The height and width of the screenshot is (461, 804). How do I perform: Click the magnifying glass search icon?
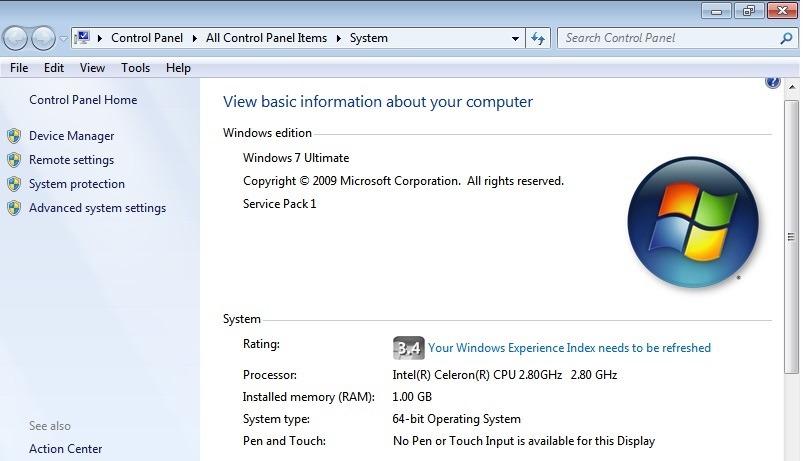(786, 38)
